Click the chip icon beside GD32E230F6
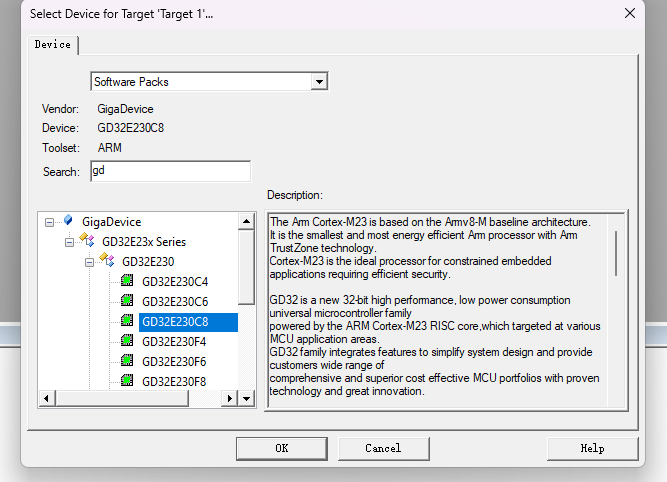The image size is (667, 482). click(127, 360)
